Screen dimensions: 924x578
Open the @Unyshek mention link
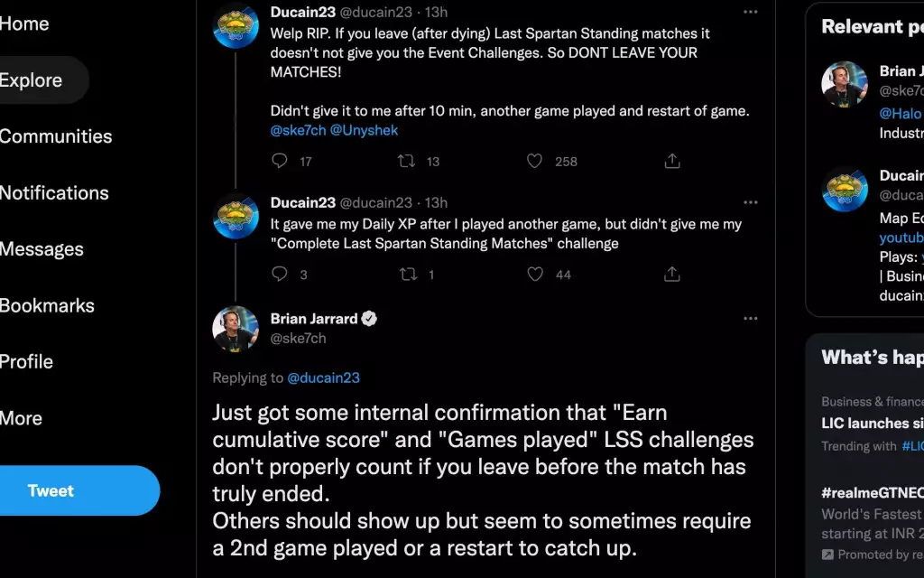click(x=364, y=130)
